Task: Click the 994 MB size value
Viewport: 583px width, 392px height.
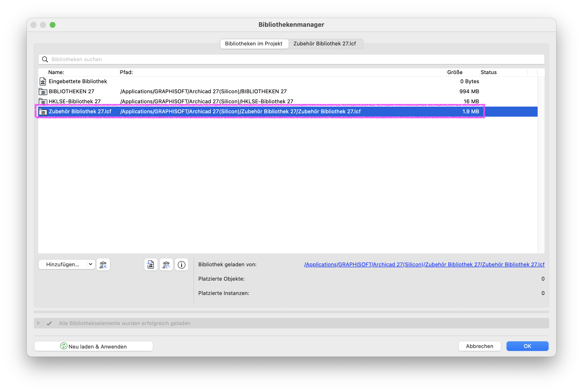Action: pyautogui.click(x=469, y=92)
